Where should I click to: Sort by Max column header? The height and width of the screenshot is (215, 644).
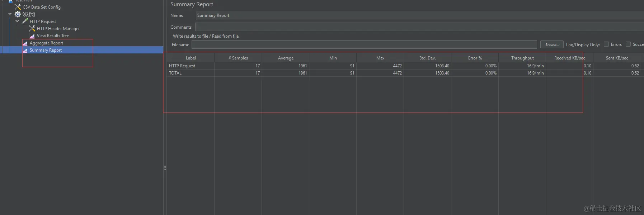(380, 58)
